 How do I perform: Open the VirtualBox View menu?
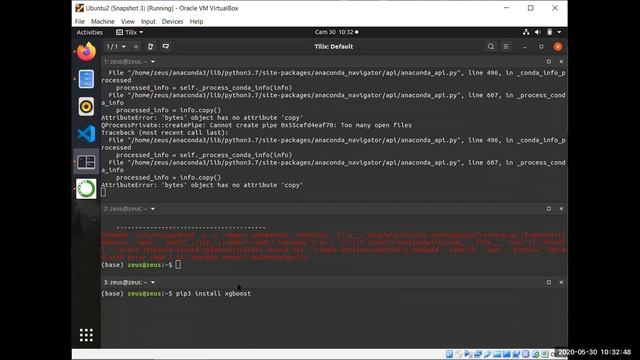pyautogui.click(x=128, y=22)
